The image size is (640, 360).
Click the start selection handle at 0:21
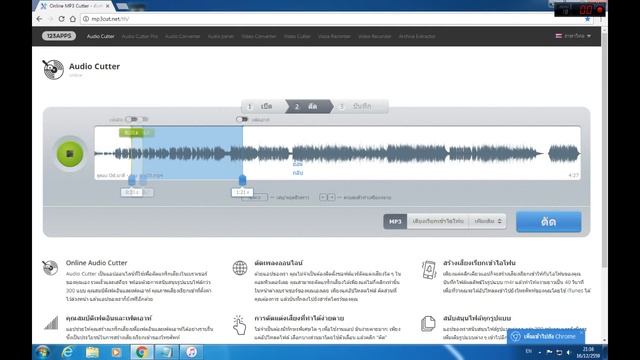click(132, 180)
